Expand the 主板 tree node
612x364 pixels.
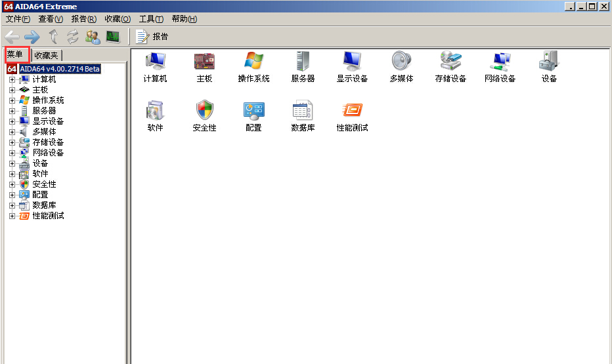tap(12, 90)
